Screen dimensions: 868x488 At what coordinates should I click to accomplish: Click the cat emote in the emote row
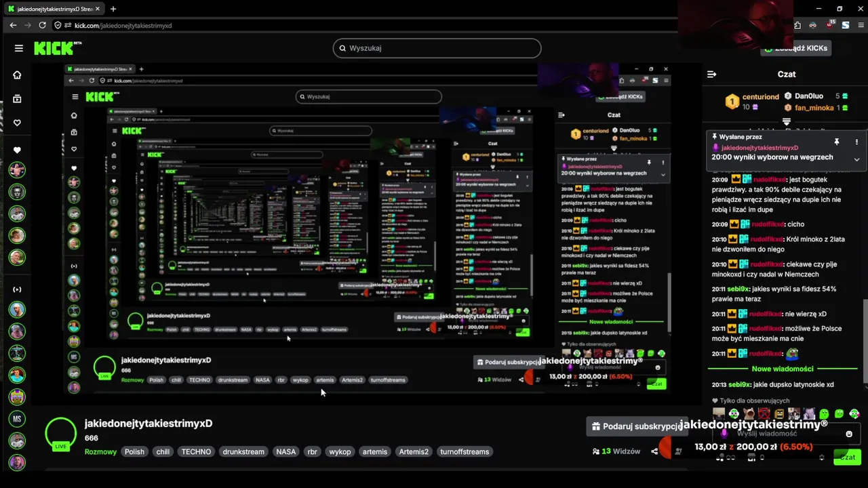(x=749, y=413)
